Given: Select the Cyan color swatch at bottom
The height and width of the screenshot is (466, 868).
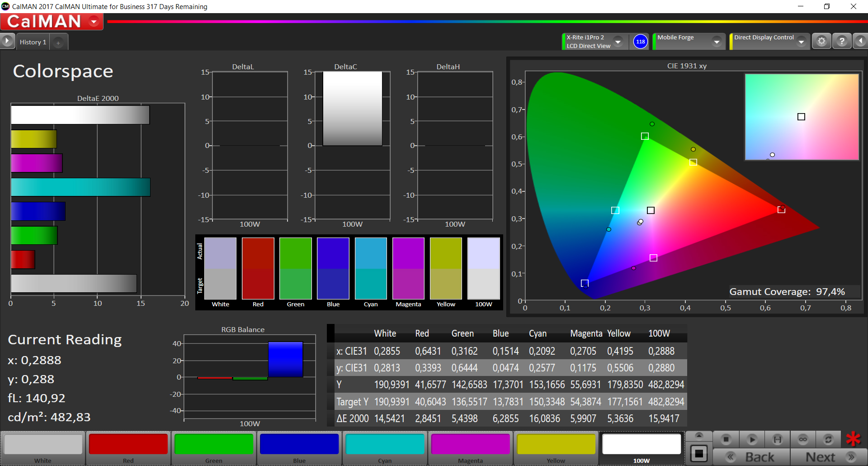Looking at the screenshot, I should 385,448.
